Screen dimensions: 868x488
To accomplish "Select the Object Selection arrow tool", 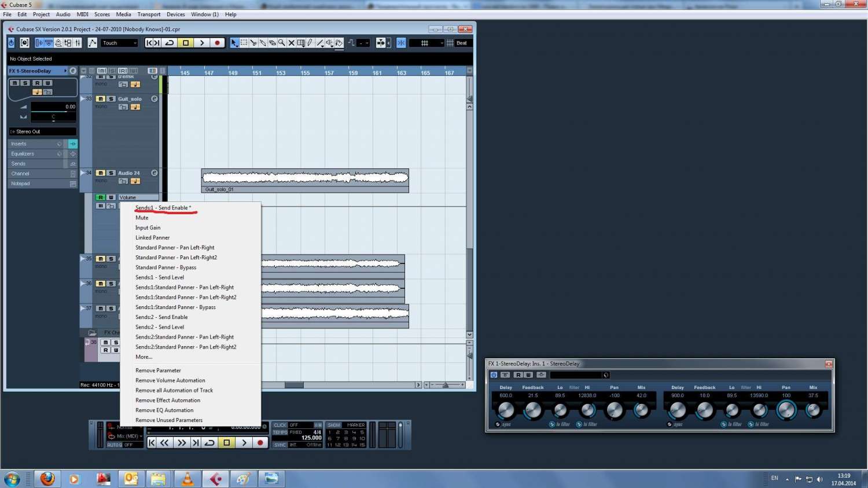I will 234,43.
